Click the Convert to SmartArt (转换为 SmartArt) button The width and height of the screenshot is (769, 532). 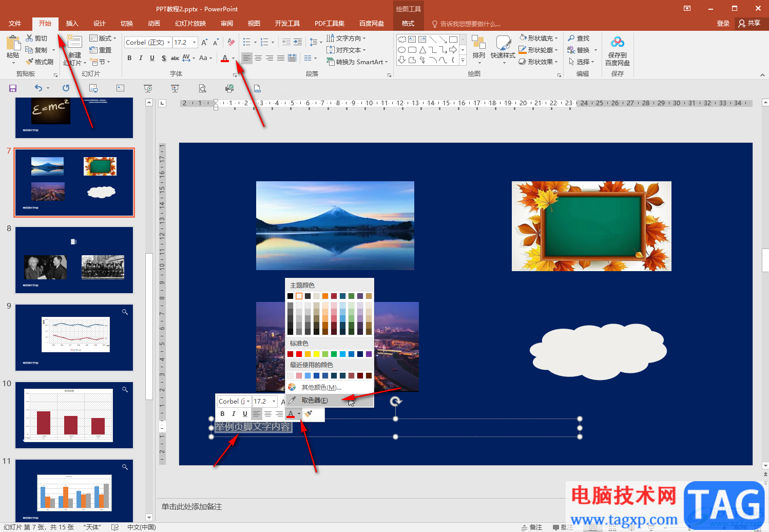[x=357, y=62]
